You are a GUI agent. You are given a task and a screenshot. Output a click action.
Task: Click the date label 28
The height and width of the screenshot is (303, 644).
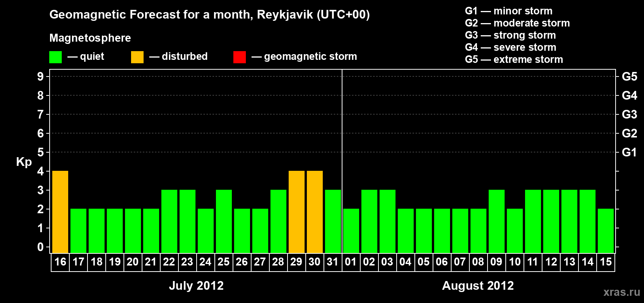pyautogui.click(x=278, y=262)
